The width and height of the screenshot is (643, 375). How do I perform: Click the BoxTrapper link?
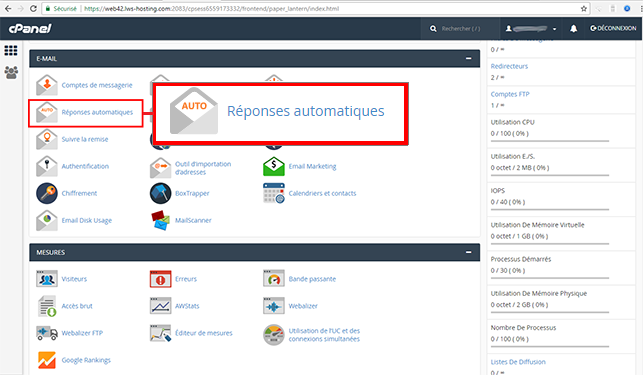pos(192,193)
